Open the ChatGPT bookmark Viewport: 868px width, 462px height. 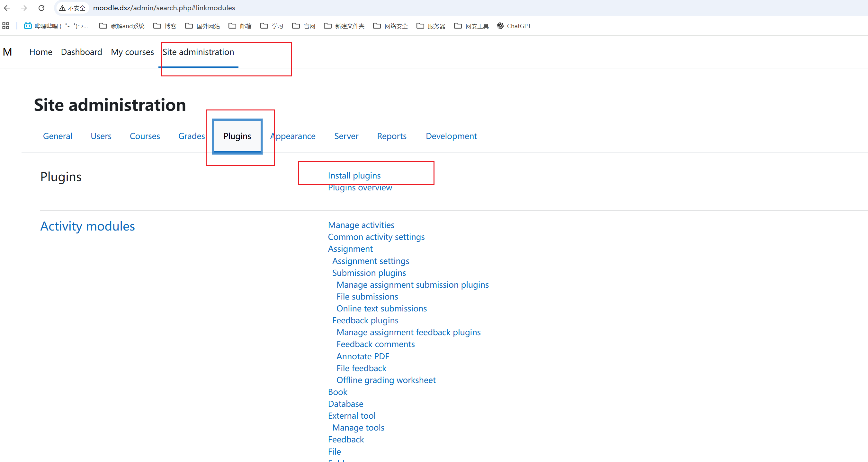(x=514, y=26)
